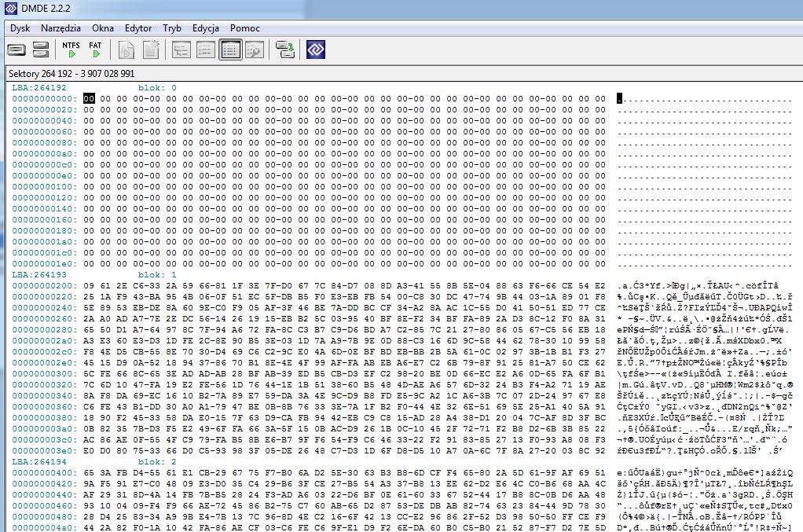This screenshot has width=803, height=532.
Task: Click offset 00000000180: row label
Action: 45,230
